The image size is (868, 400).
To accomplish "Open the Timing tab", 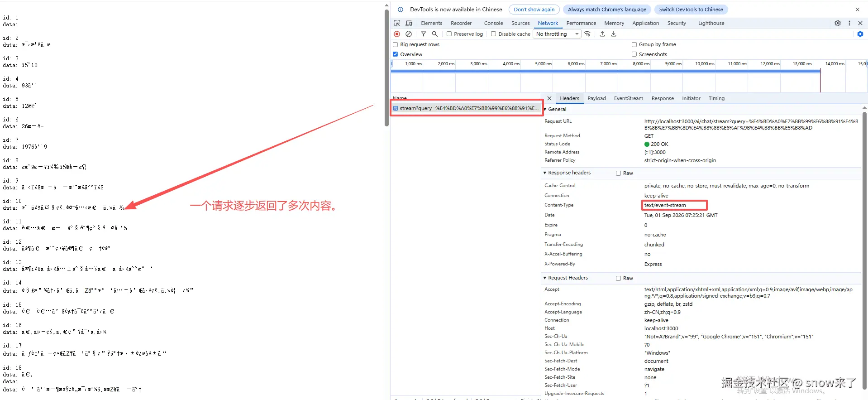I will [x=716, y=98].
